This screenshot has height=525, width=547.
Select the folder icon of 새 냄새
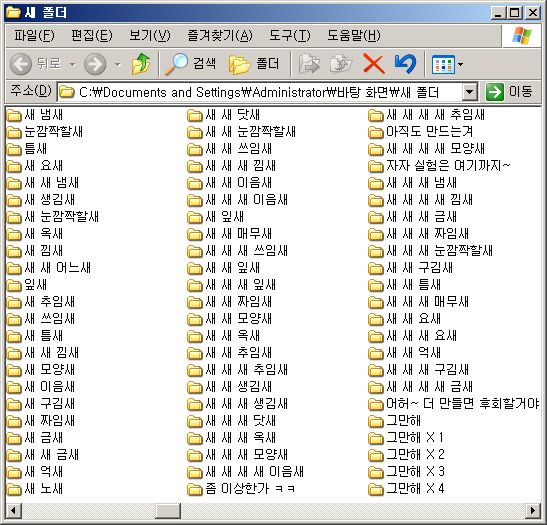pyautogui.click(x=14, y=115)
